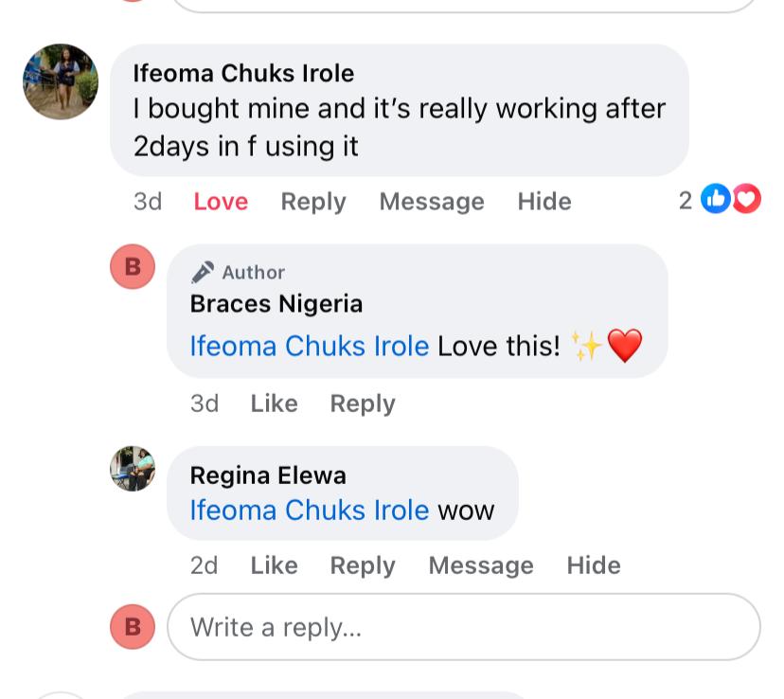Focus the Write a reply text field
This screenshot has width=784, height=699.
click(x=464, y=627)
